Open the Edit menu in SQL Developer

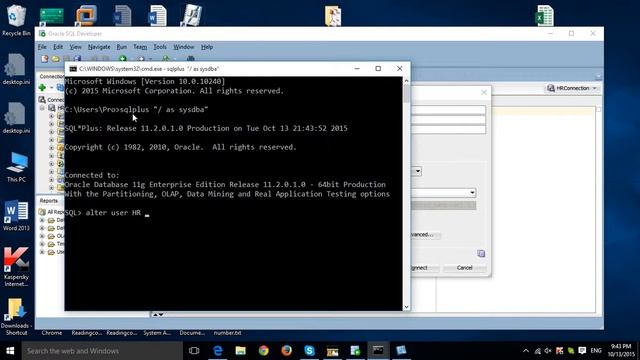pos(58,47)
